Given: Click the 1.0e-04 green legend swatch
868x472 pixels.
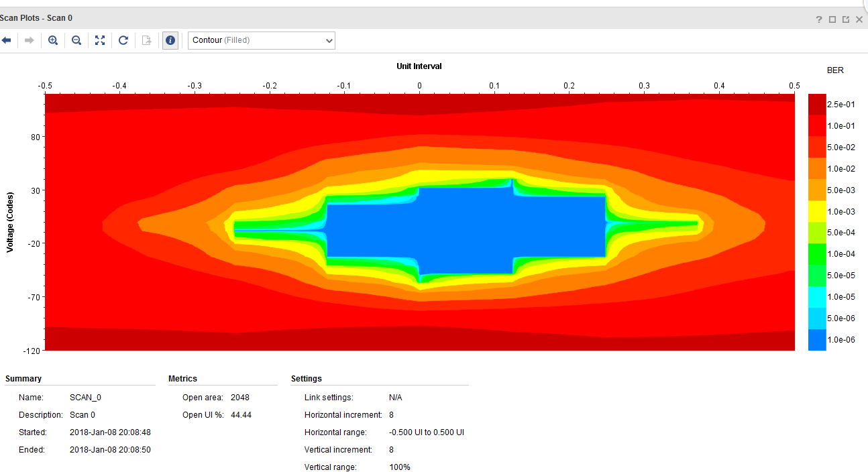Looking at the screenshot, I should [817, 254].
